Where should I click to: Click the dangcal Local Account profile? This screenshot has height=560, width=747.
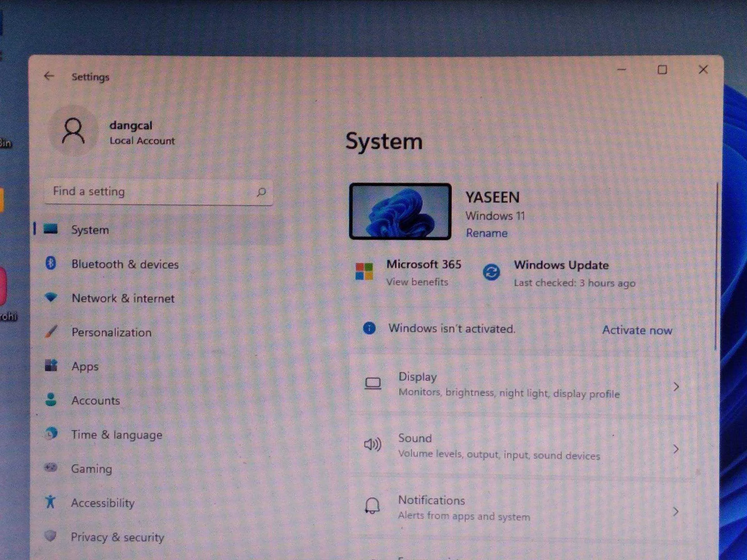click(x=113, y=131)
